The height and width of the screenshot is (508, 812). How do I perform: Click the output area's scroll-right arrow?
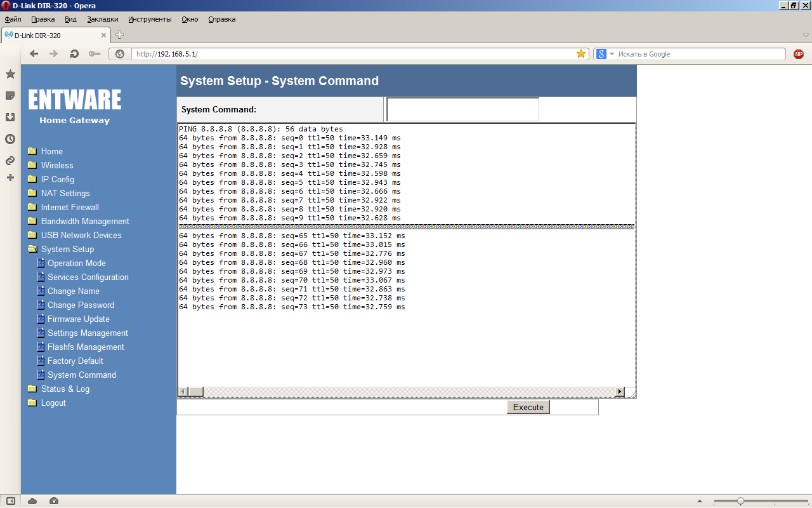point(620,392)
